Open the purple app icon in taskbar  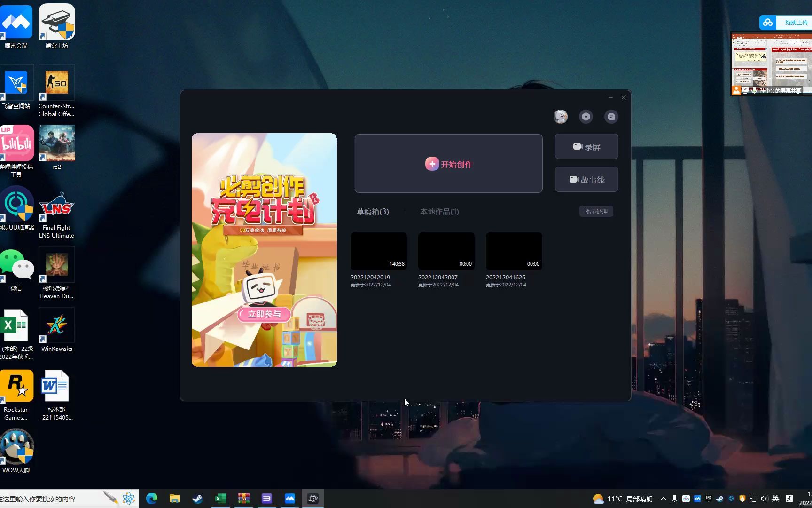(266, 499)
